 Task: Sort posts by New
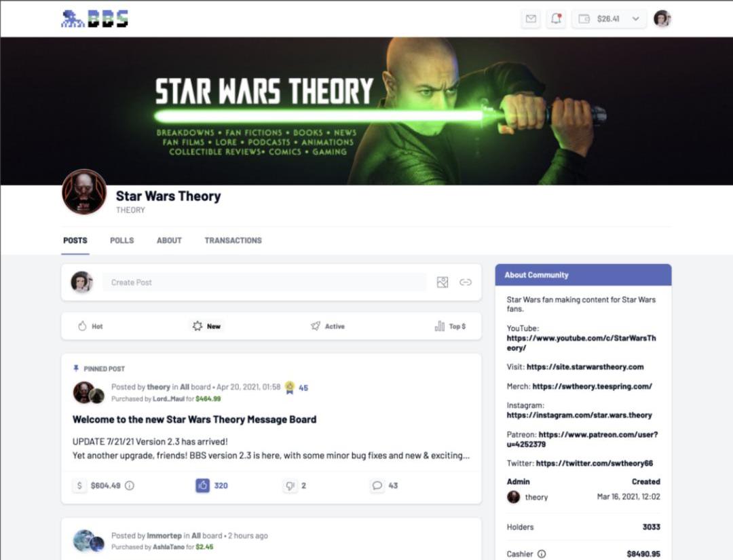click(206, 326)
